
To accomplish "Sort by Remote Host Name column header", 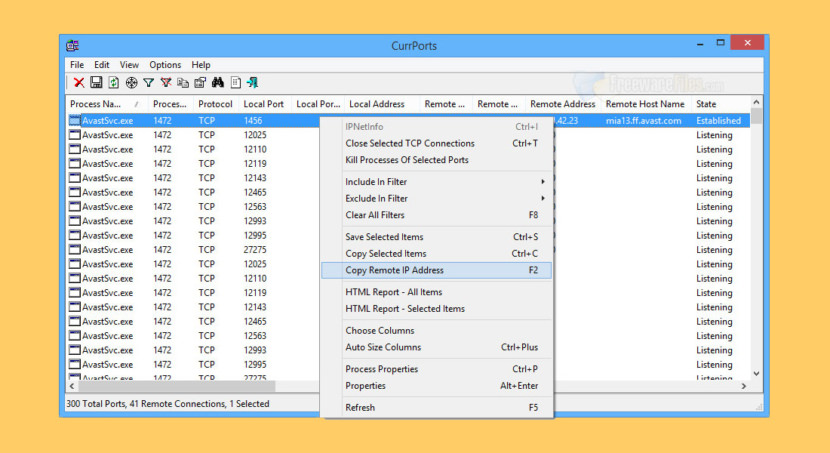I will point(645,104).
